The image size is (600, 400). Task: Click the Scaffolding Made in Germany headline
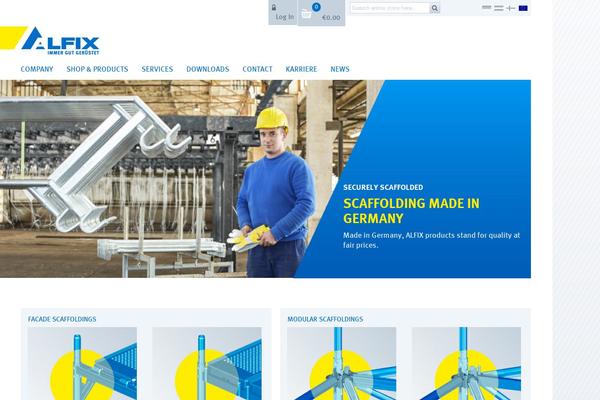[411, 211]
